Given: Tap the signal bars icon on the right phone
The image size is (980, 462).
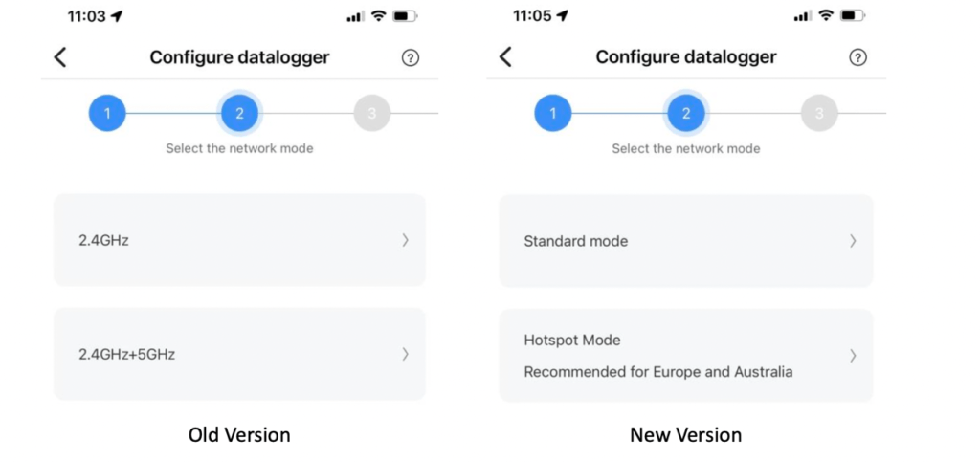Looking at the screenshot, I should click(x=803, y=16).
